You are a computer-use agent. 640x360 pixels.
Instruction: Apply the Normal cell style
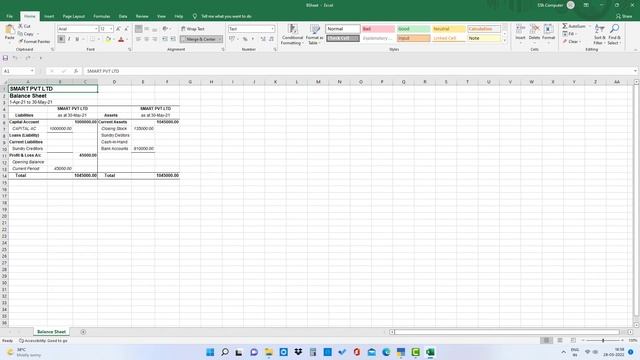pos(343,29)
